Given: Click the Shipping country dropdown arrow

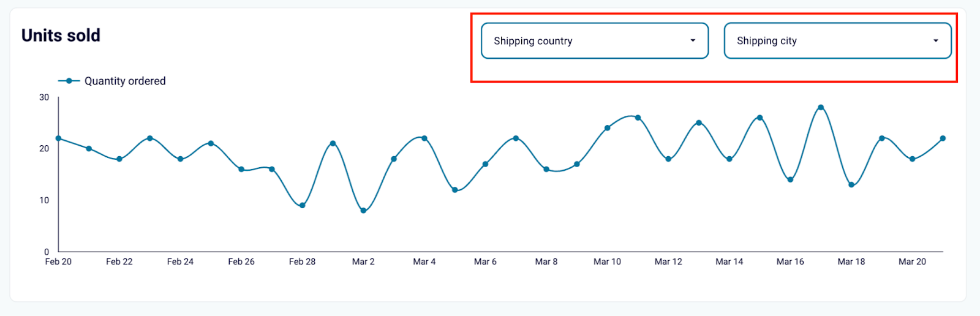Looking at the screenshot, I should 693,41.
